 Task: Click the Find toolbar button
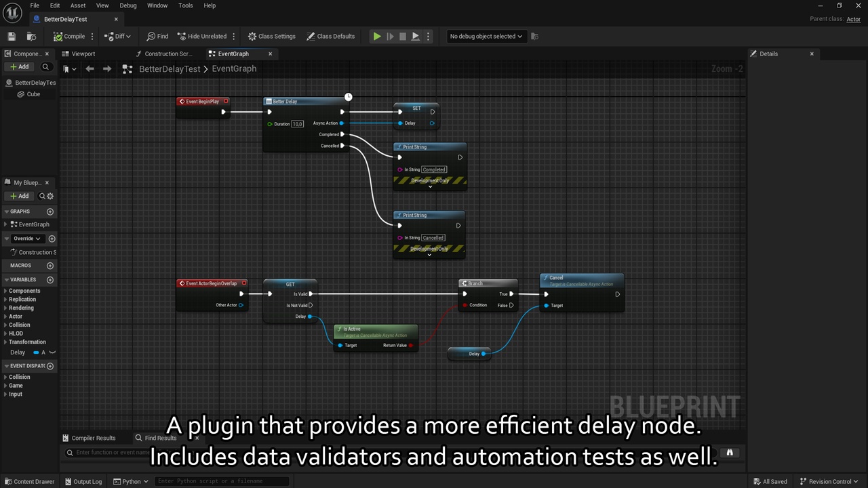click(x=157, y=37)
